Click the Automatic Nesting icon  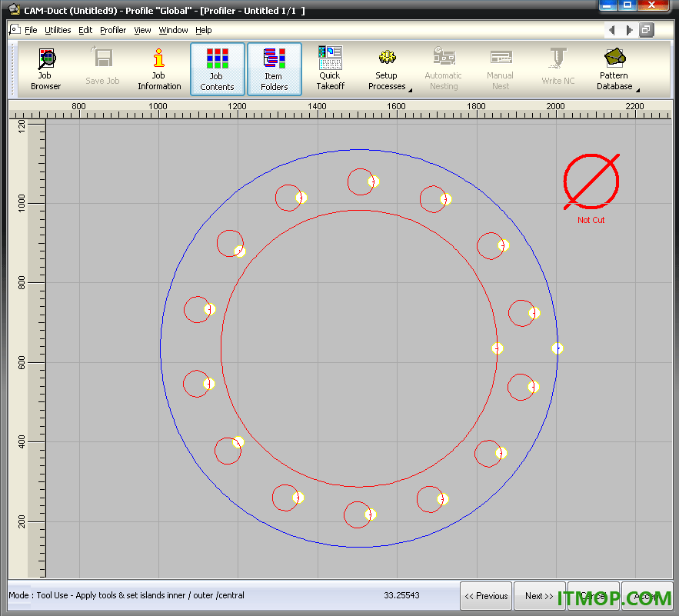444,69
